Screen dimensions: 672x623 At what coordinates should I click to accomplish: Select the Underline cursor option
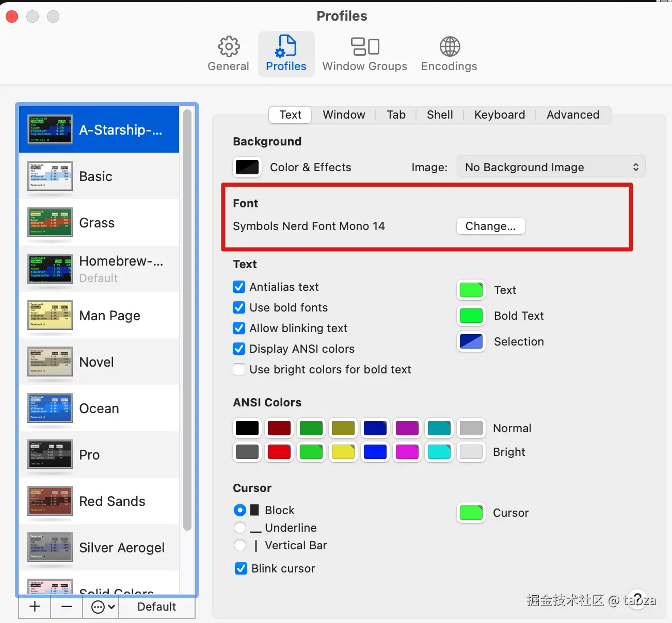(240, 528)
